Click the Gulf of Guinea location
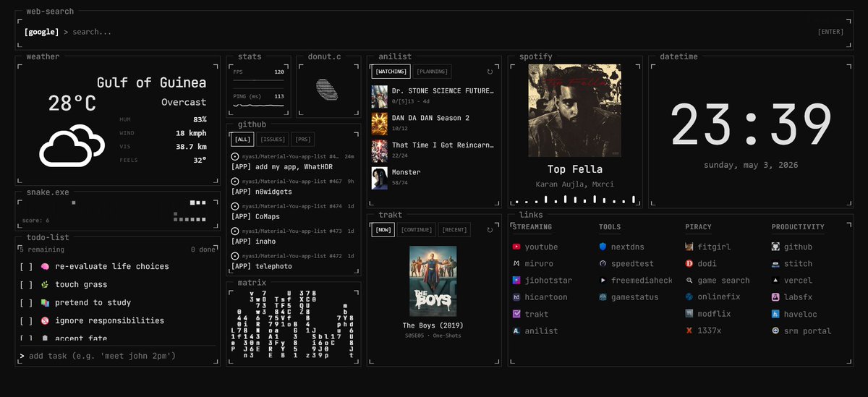 point(151,82)
